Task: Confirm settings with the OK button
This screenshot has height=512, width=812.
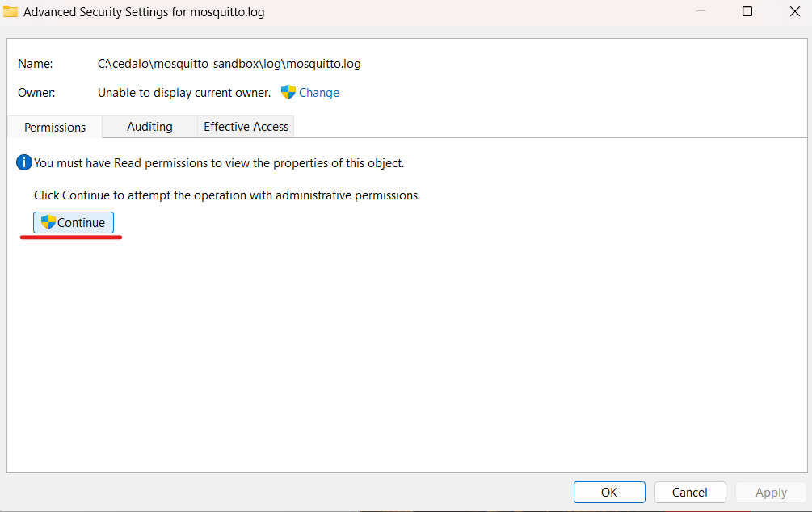Action: [x=609, y=492]
